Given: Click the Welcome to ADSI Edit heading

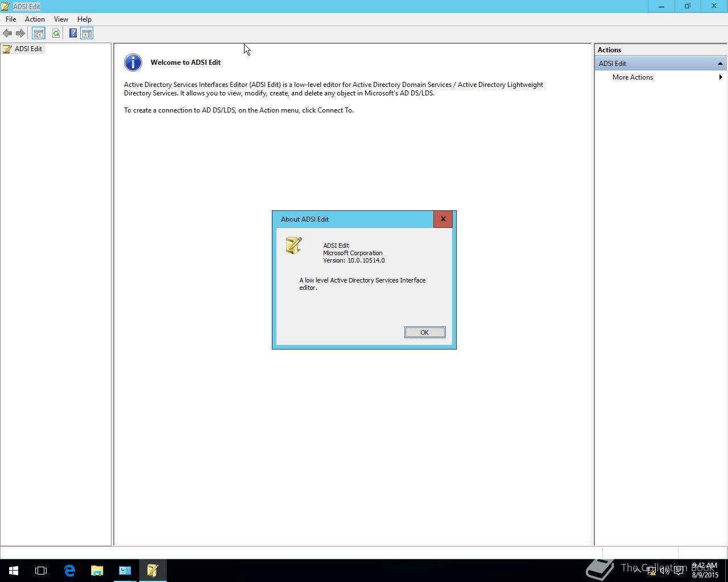Looking at the screenshot, I should 185,63.
